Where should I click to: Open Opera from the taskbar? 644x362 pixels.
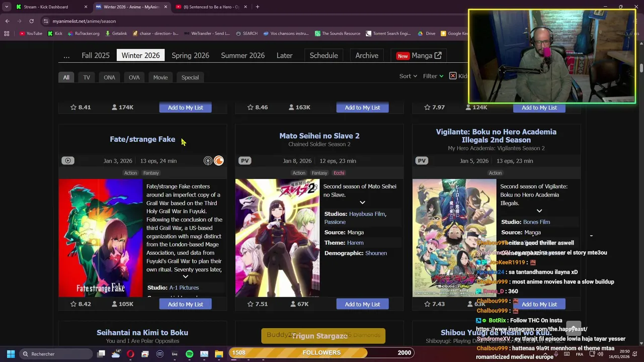pyautogui.click(x=130, y=354)
